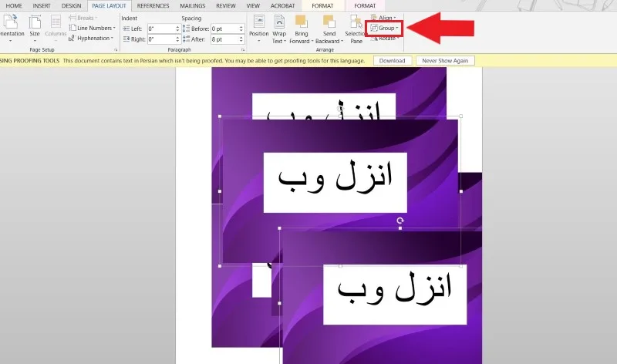
Task: Open the REVIEW tab
Action: point(226,5)
